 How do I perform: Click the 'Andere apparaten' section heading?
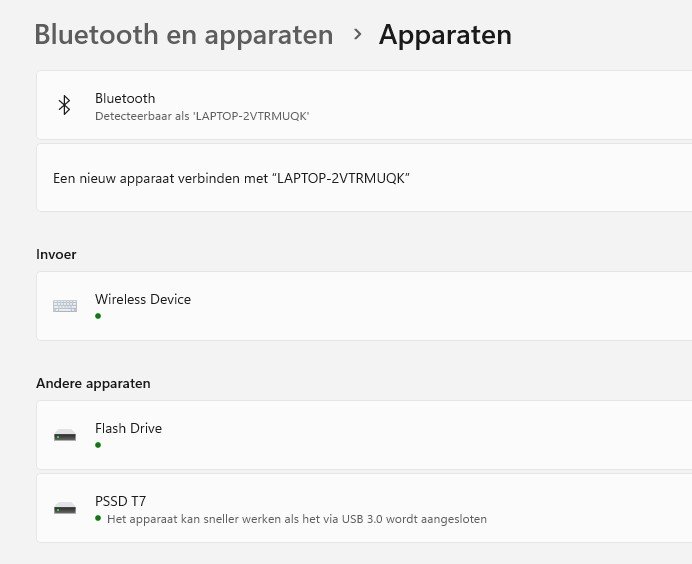[93, 383]
